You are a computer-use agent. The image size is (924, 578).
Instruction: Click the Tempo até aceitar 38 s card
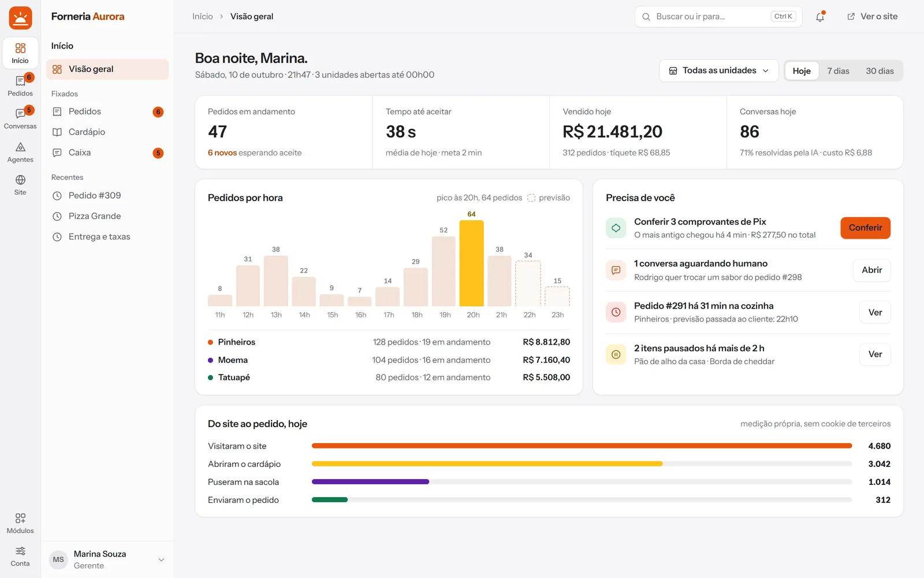pos(461,132)
